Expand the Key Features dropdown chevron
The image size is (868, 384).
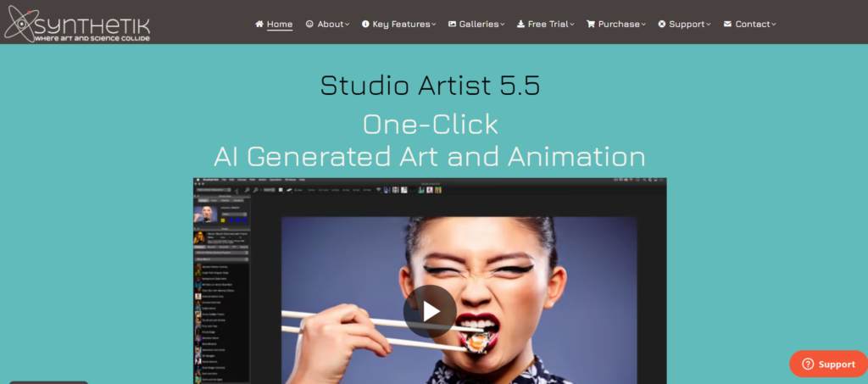(433, 25)
